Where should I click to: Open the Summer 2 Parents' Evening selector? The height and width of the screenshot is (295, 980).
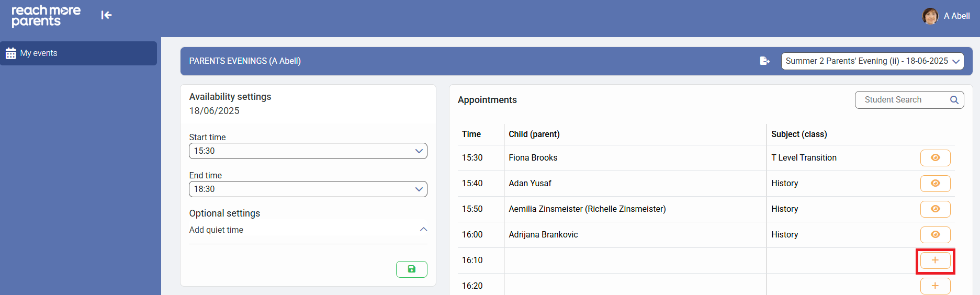coord(872,61)
